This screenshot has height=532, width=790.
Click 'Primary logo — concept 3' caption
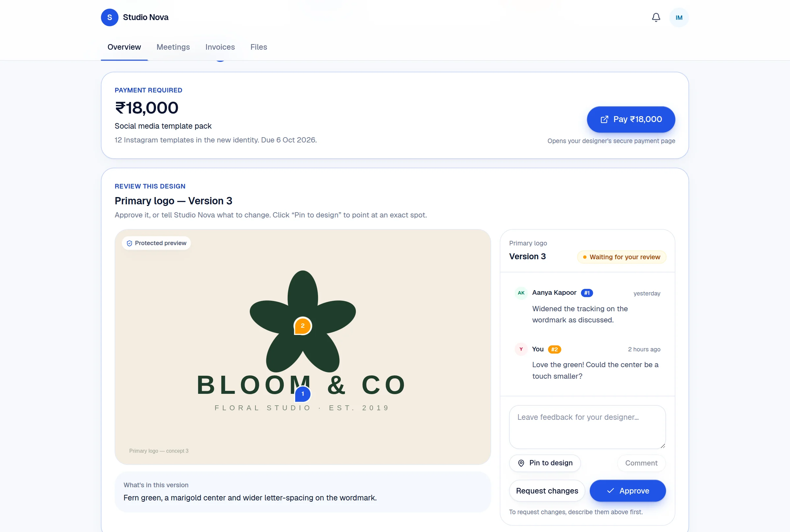158,451
